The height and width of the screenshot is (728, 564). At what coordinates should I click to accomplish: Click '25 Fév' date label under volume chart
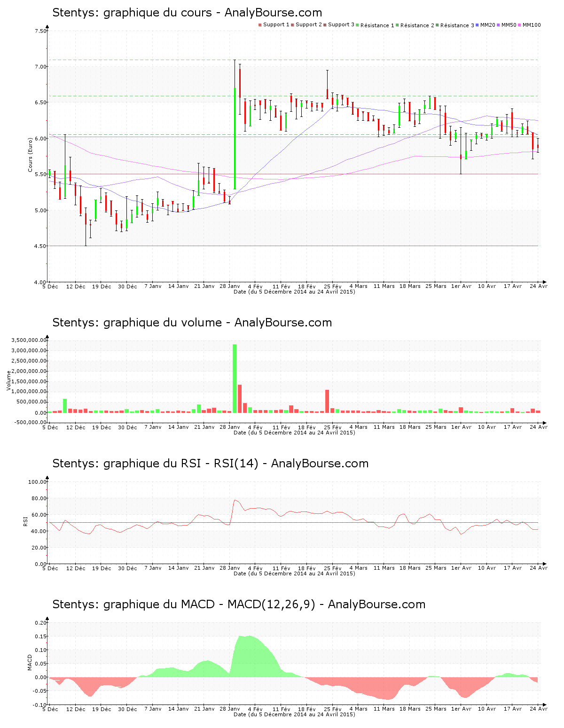[333, 427]
